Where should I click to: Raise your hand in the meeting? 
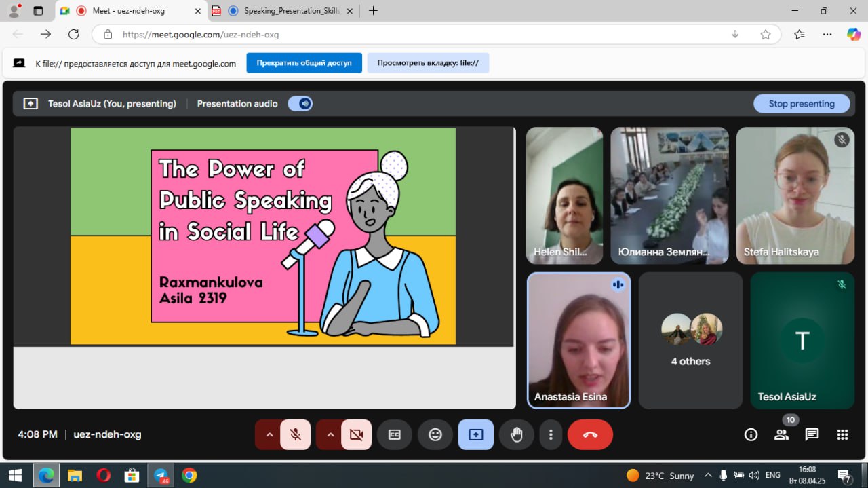[517, 434]
